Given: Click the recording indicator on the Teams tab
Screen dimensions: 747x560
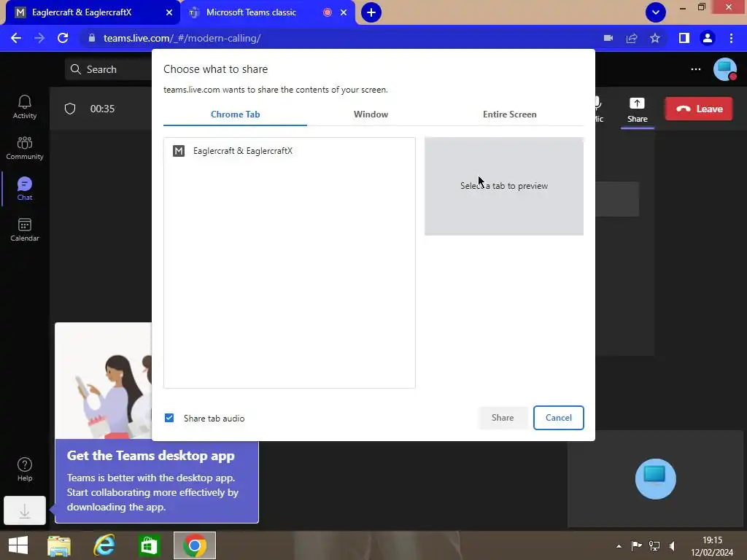Looking at the screenshot, I should point(328,12).
